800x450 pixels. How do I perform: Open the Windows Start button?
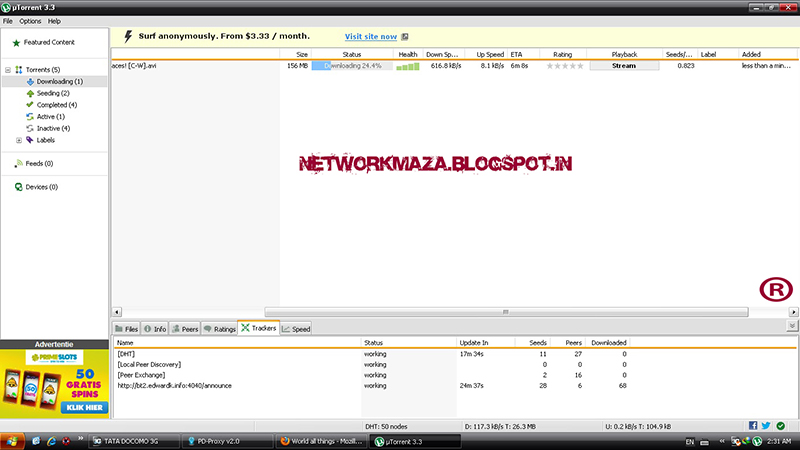[x=12, y=441]
